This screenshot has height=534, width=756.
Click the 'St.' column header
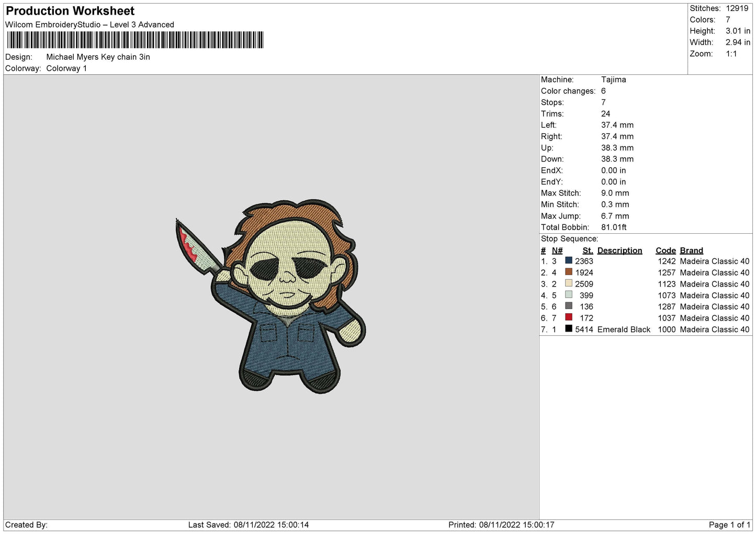click(588, 251)
